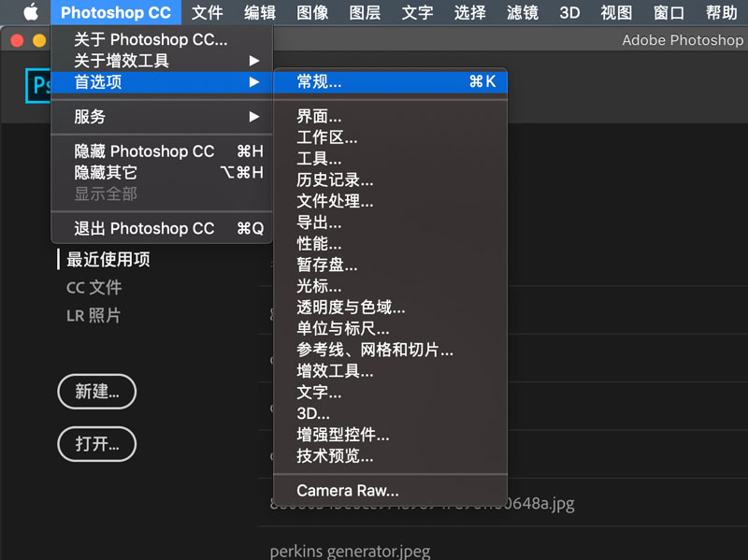The image size is (748, 560).
Task: Select 单位与标尺... preferences entry
Action: (390, 329)
